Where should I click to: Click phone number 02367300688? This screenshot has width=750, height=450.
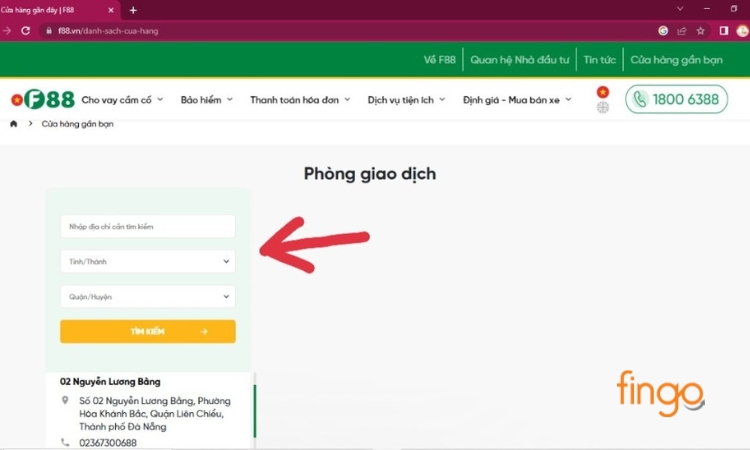108,443
